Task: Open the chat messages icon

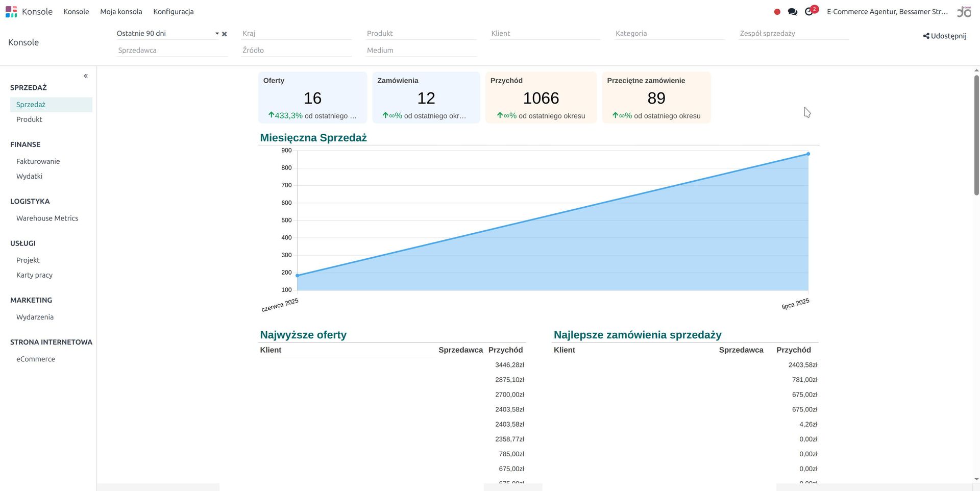Action: tap(793, 12)
